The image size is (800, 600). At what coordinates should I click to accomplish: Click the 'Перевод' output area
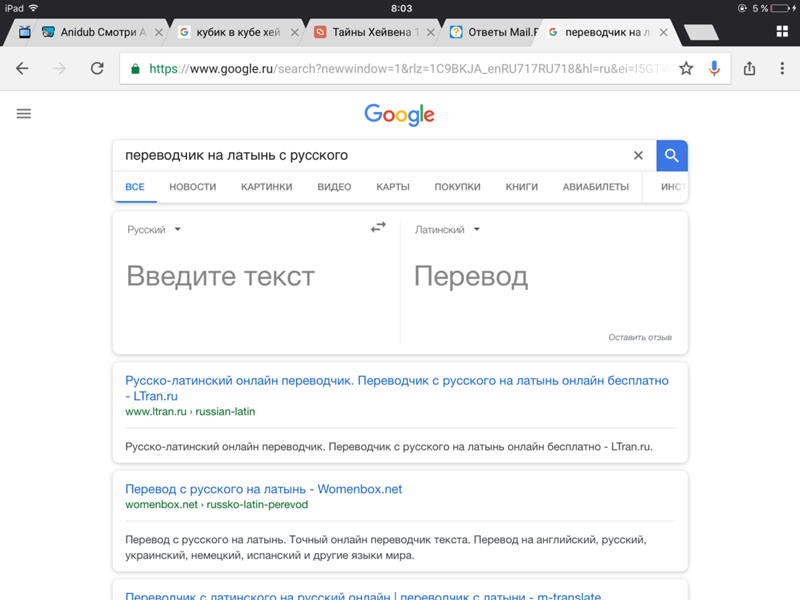[x=471, y=276]
